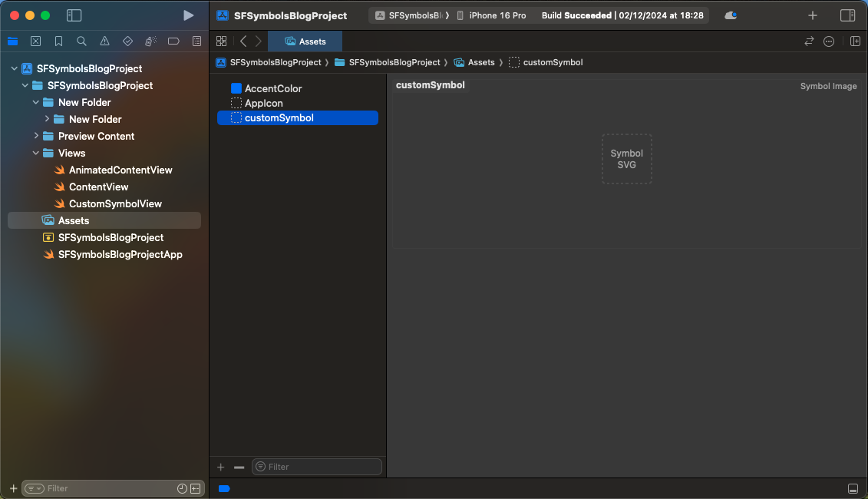Choose the iPhone 16 Pro destination
Viewport: 868px width, 499px height.
[x=492, y=15]
